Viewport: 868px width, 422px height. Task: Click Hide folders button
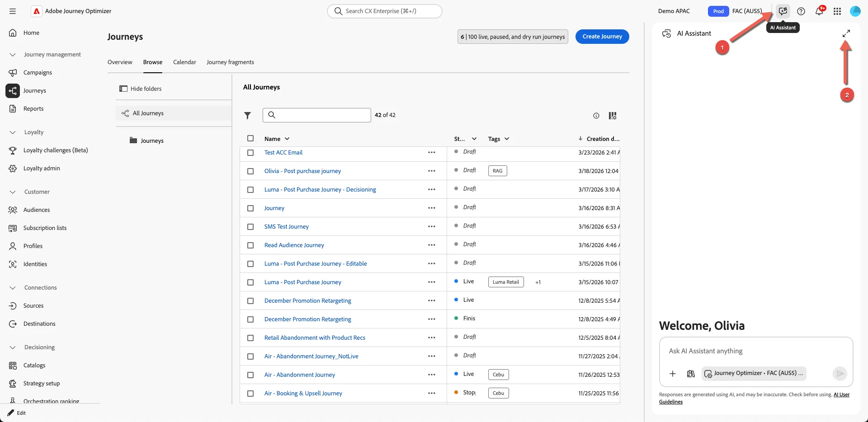click(x=140, y=89)
